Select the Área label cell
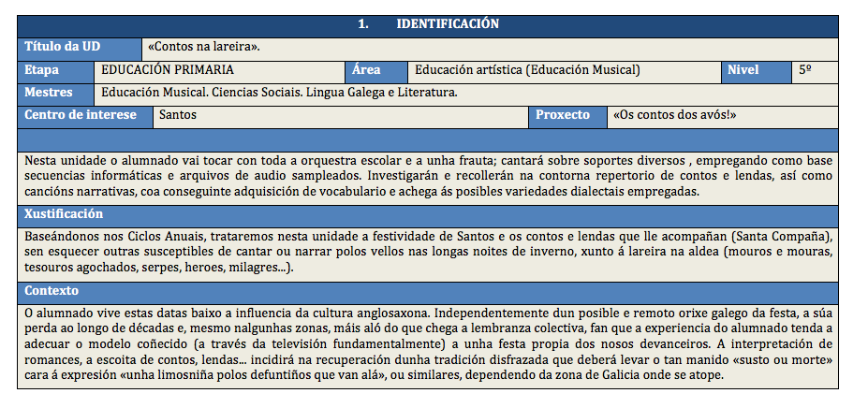This screenshot has width=868, height=408. point(376,71)
